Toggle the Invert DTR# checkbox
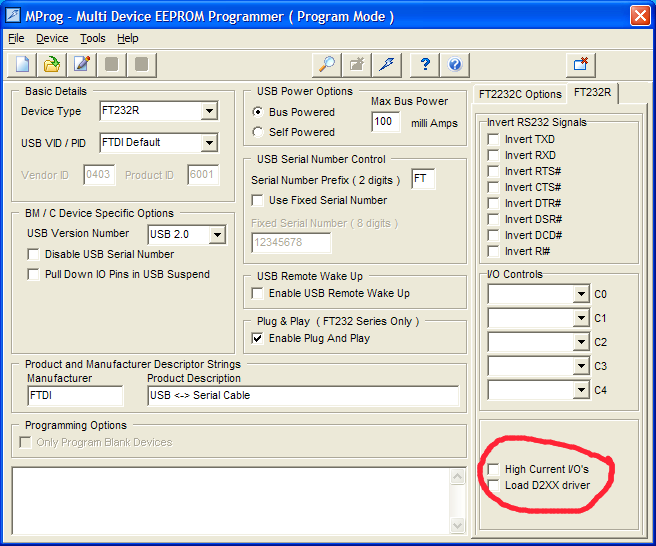This screenshot has width=656, height=546. click(494, 203)
